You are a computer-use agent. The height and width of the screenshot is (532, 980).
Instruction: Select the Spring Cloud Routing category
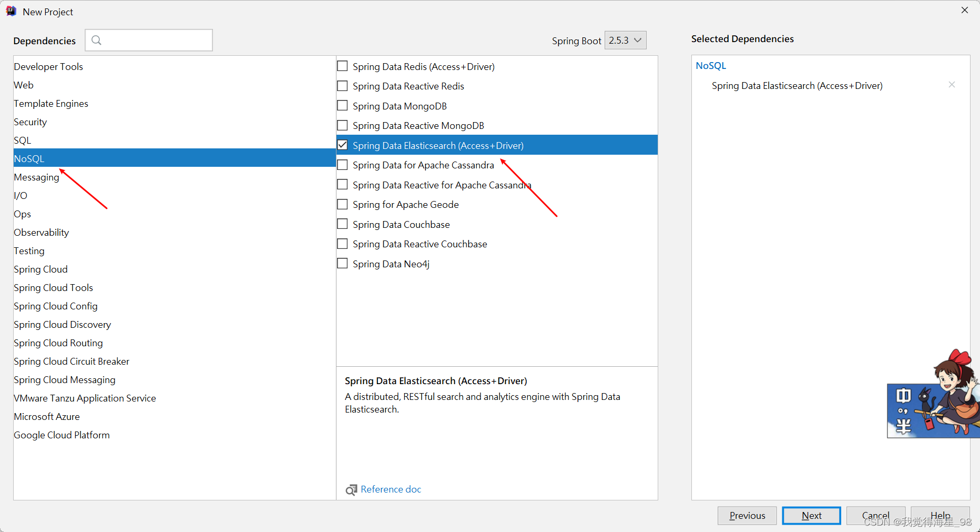click(x=175, y=343)
